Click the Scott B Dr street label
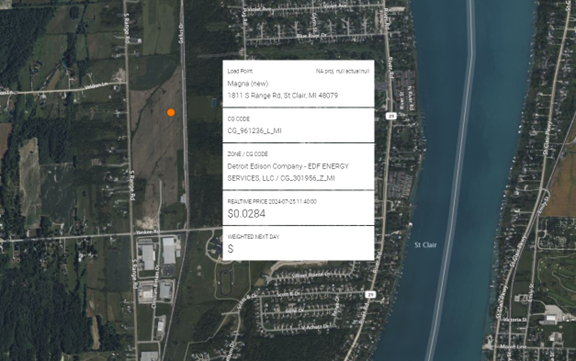Screen dimensions: 576x361 click(288, 295)
